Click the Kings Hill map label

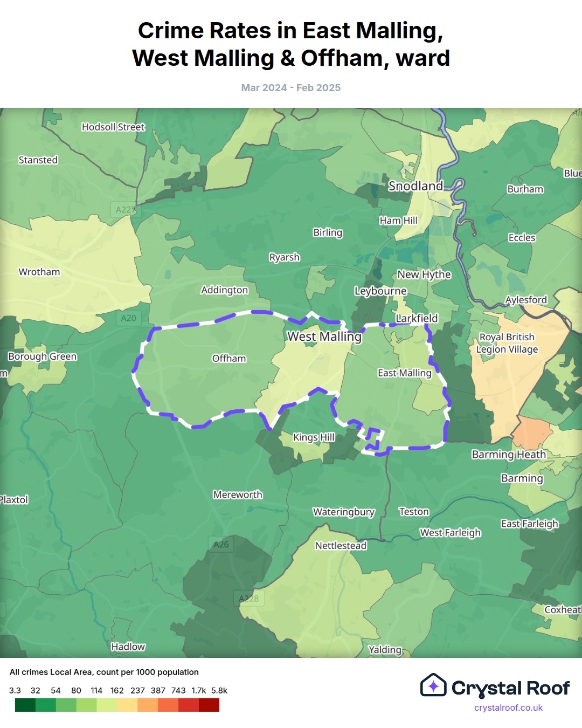coord(314,437)
